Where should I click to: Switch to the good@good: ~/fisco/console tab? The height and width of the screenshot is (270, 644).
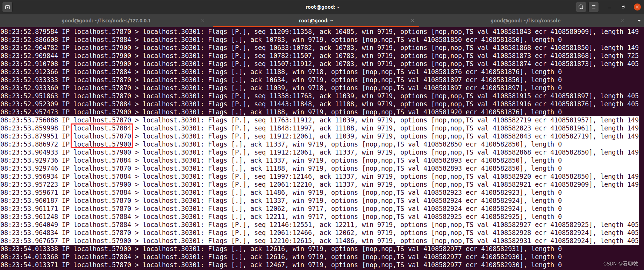pos(525,21)
